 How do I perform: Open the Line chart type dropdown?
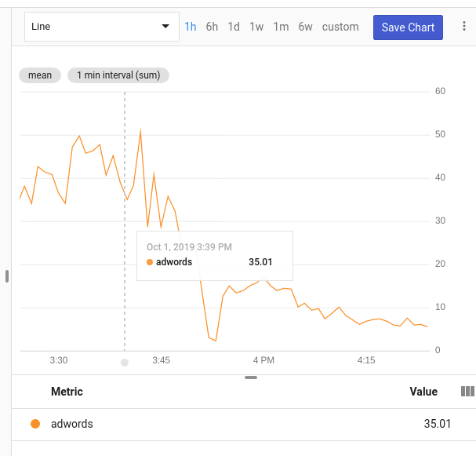102,27
